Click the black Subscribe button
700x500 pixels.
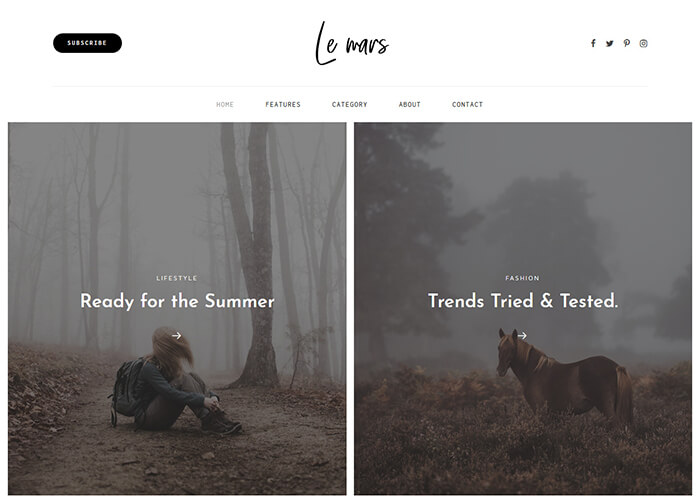click(x=88, y=43)
